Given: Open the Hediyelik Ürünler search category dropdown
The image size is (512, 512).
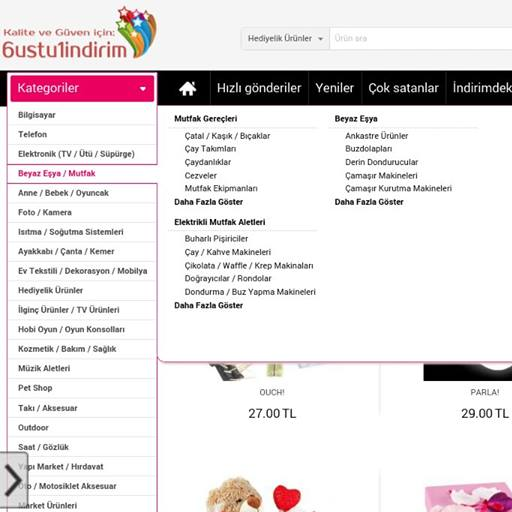Looking at the screenshot, I should click(285, 39).
